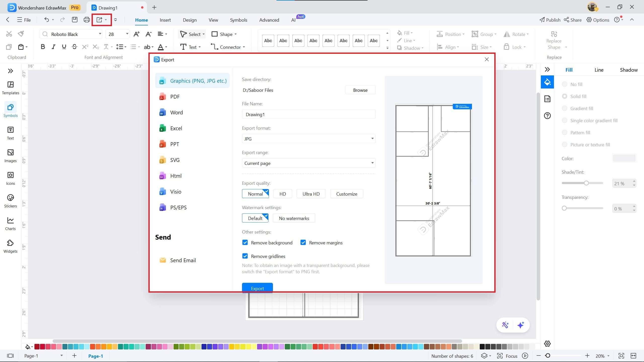Open the Export format JPG dropdown

(308, 139)
